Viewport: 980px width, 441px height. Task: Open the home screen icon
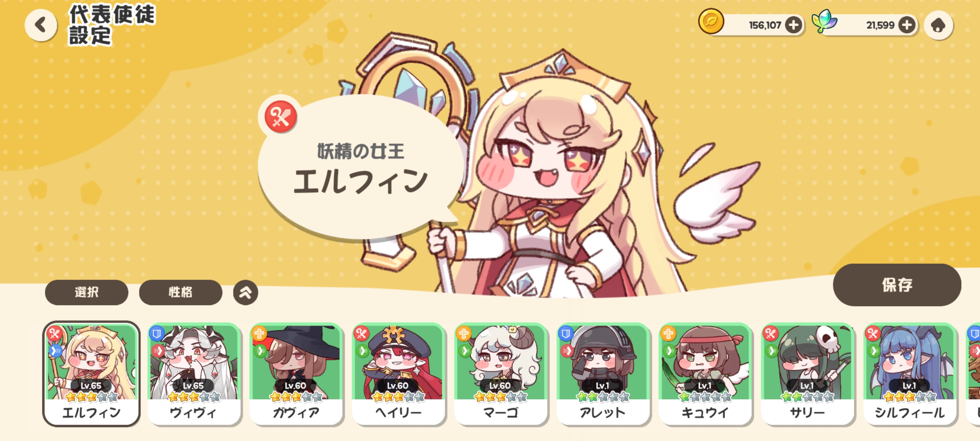(x=938, y=26)
